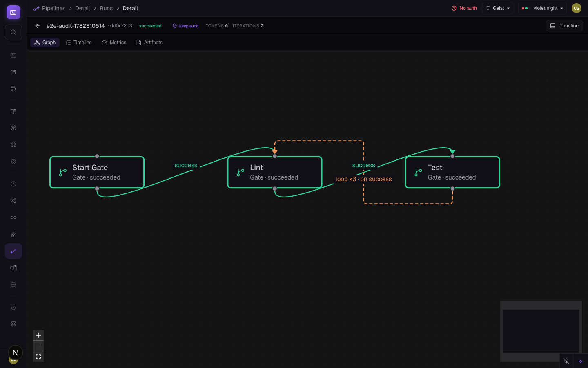588x368 pixels.
Task: Switch to the Artifacts tab
Action: pos(149,43)
